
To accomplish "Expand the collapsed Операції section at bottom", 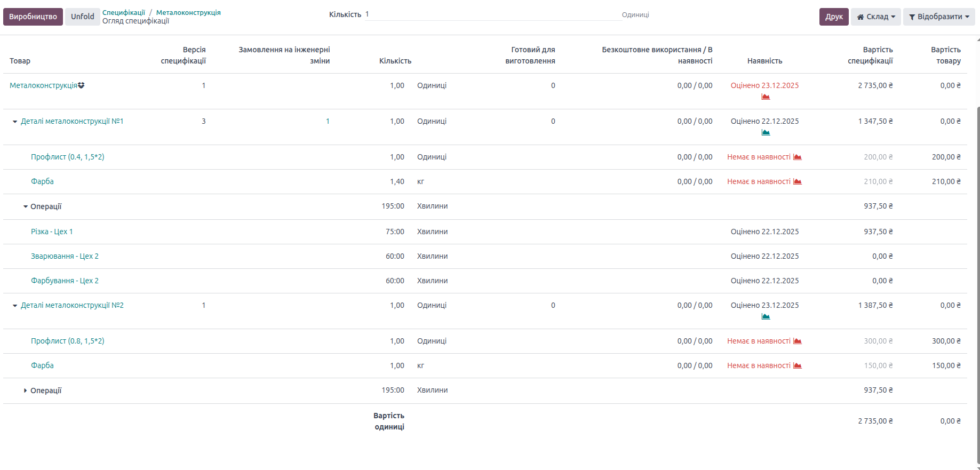I will click(x=26, y=391).
